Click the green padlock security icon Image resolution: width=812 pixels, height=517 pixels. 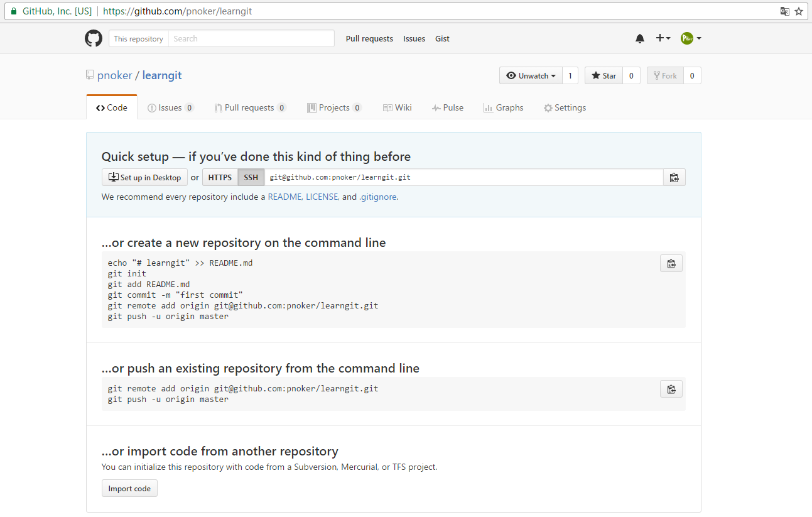pyautogui.click(x=14, y=11)
